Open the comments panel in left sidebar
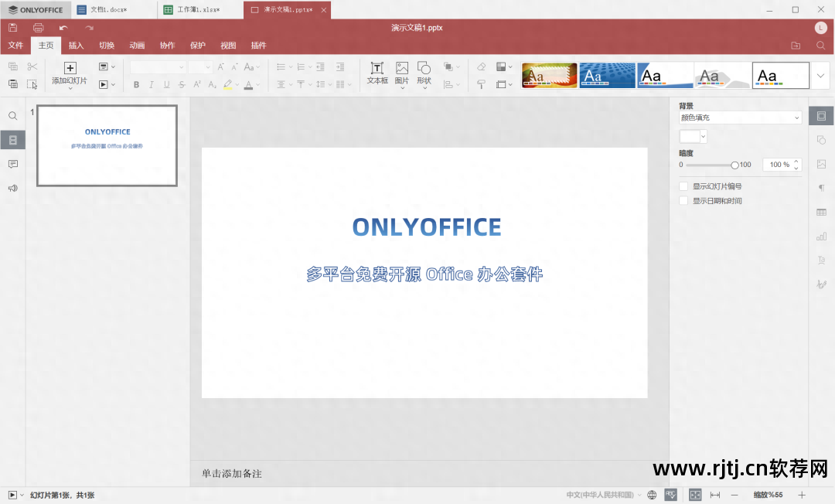 [x=13, y=164]
